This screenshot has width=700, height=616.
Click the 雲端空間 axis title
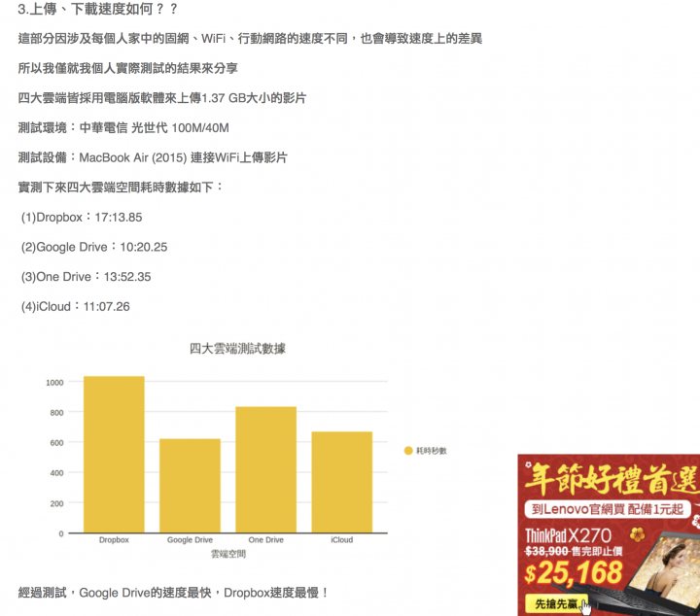click(228, 554)
